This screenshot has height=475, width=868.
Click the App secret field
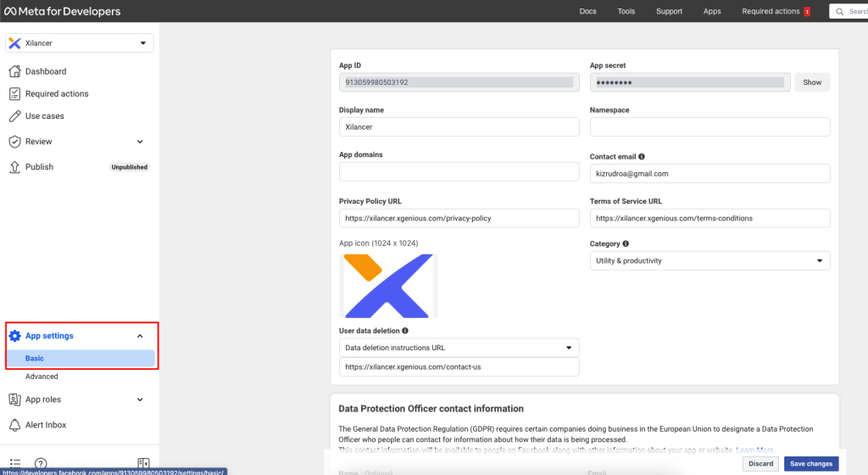[690, 82]
